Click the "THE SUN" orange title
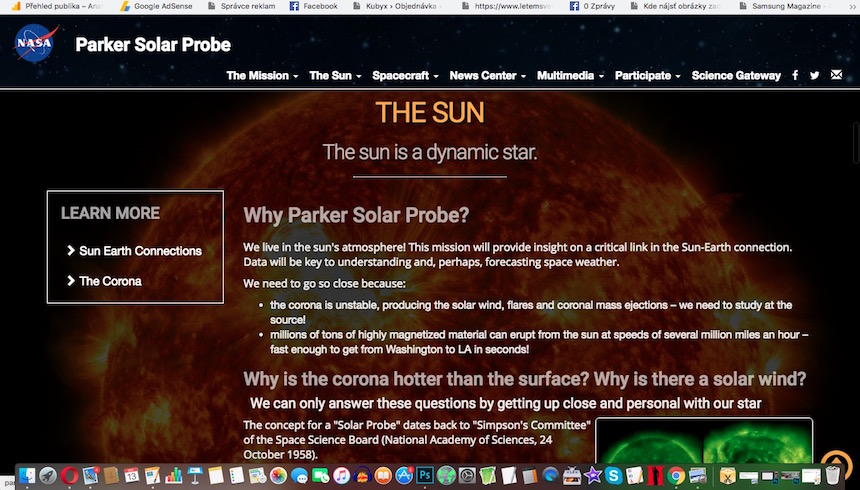The height and width of the screenshot is (490, 860). click(430, 112)
